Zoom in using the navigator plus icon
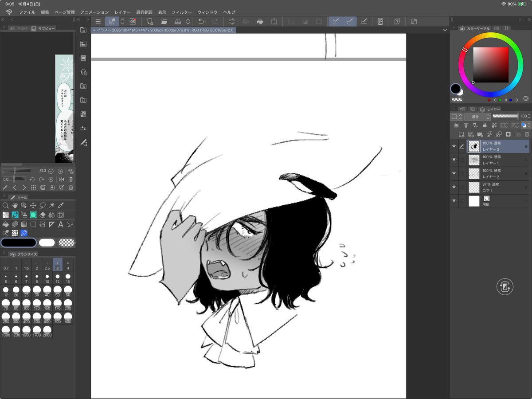The width and height of the screenshot is (532, 399). click(x=60, y=171)
